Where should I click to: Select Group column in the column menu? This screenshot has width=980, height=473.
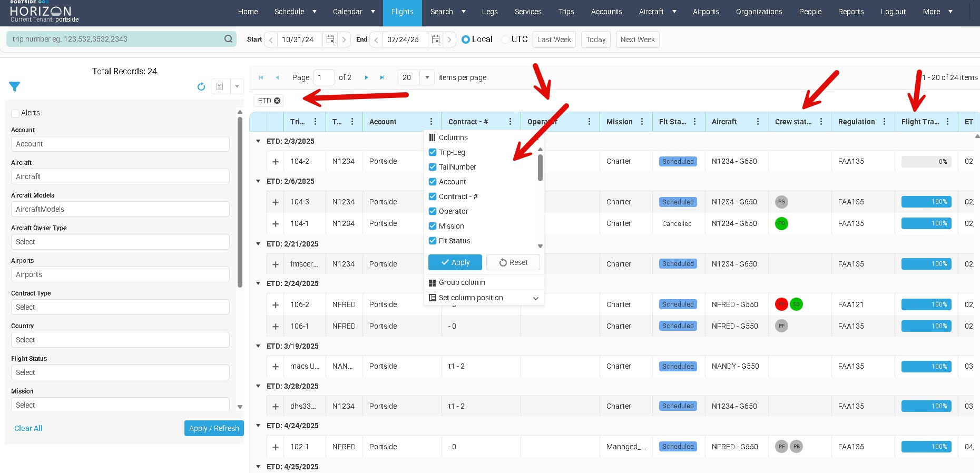pos(462,282)
